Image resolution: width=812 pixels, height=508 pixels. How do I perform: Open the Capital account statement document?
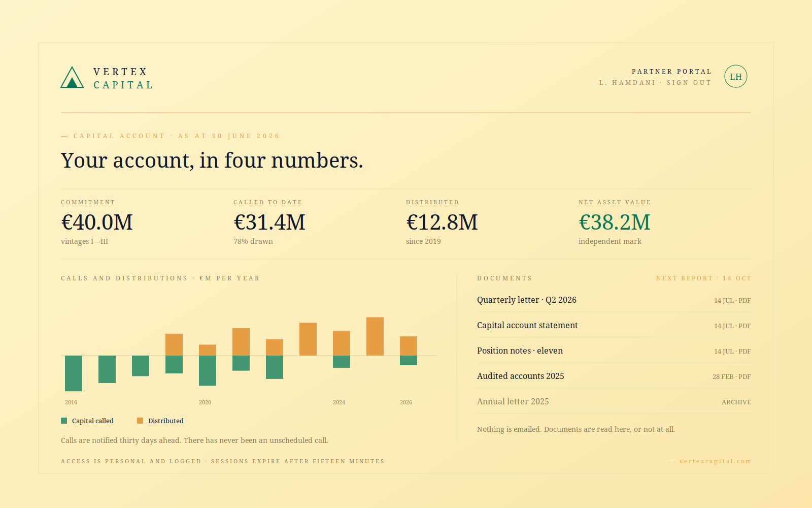(614, 325)
